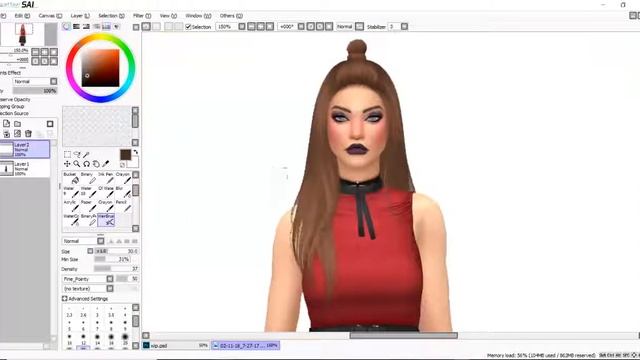Open the 150% zoom dropdown arrow
Viewport: 640px width, 360px height.
[x=242, y=27]
